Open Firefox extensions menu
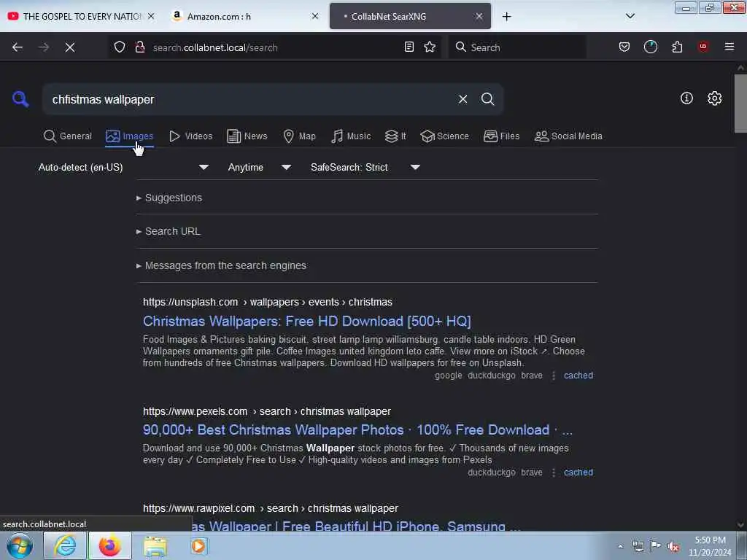 (677, 47)
